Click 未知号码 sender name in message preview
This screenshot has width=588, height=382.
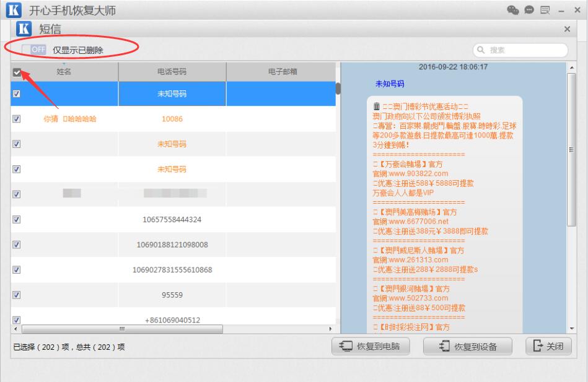390,84
